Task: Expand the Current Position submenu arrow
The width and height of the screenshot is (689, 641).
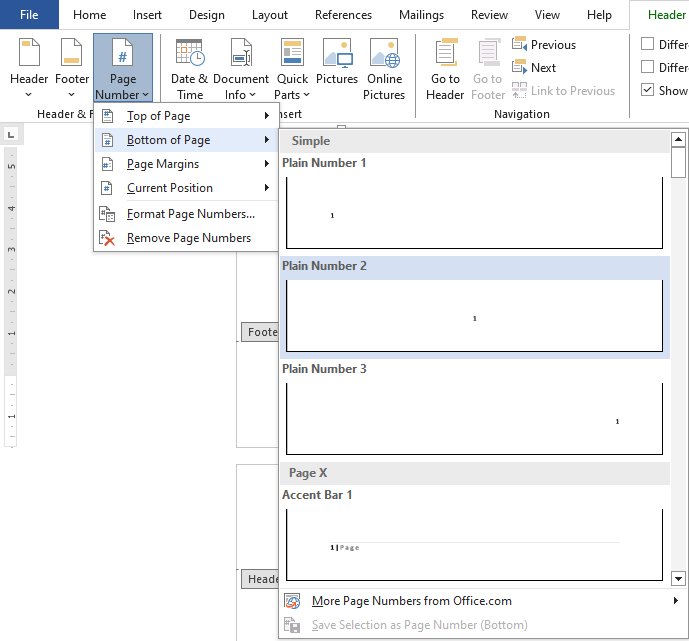Action: coord(267,188)
